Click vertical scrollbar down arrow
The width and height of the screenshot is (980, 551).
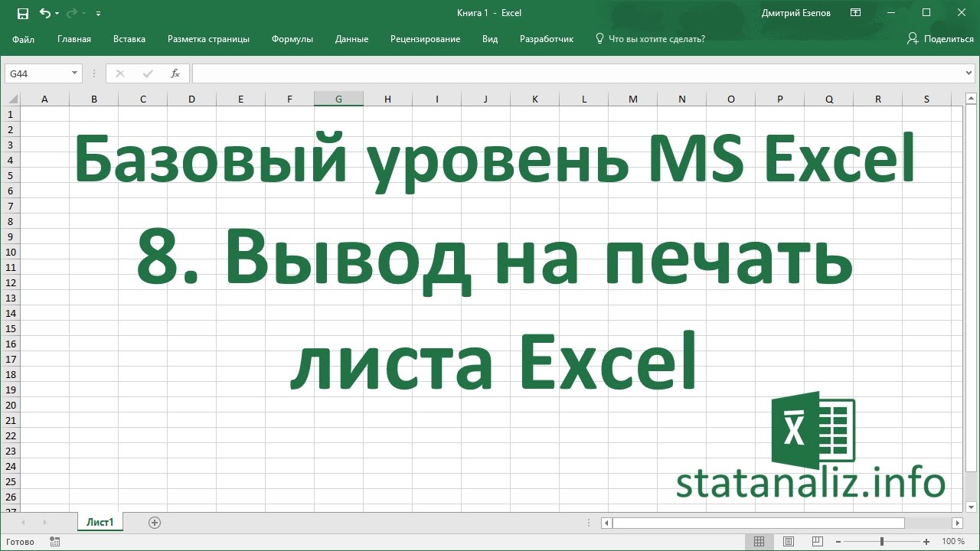(x=971, y=506)
